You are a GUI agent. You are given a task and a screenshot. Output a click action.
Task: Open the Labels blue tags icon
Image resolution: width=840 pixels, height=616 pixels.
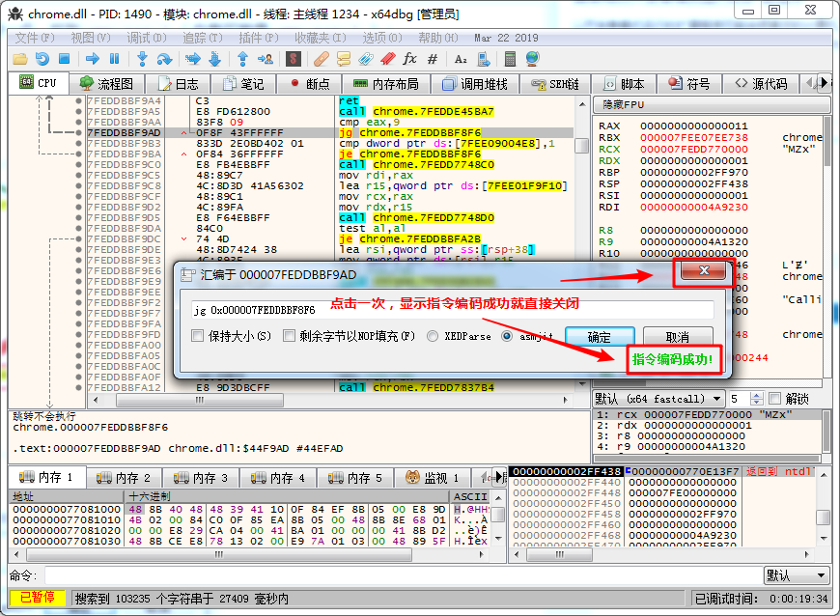pyautogui.click(x=366, y=59)
